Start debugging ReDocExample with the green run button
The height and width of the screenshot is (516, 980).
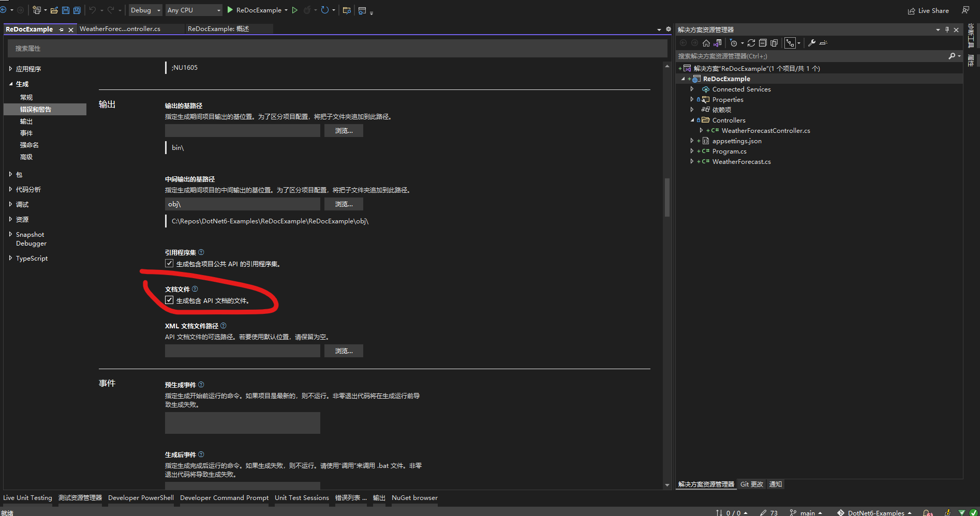(x=229, y=10)
